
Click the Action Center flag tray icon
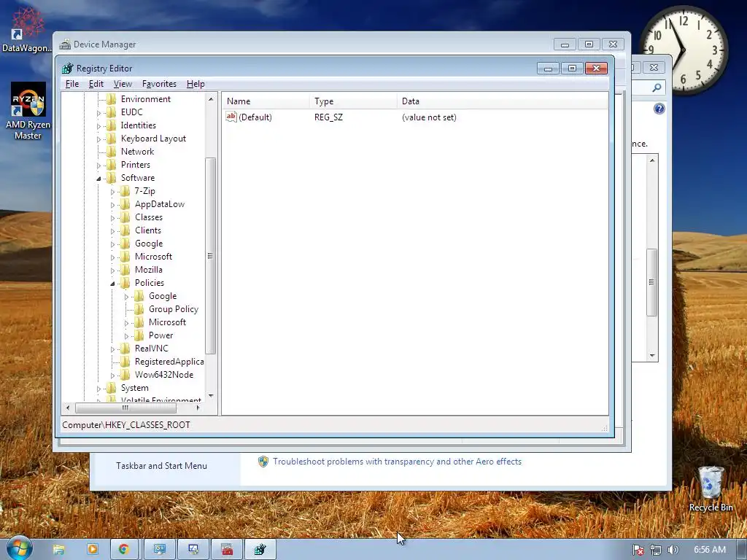pyautogui.click(x=638, y=550)
